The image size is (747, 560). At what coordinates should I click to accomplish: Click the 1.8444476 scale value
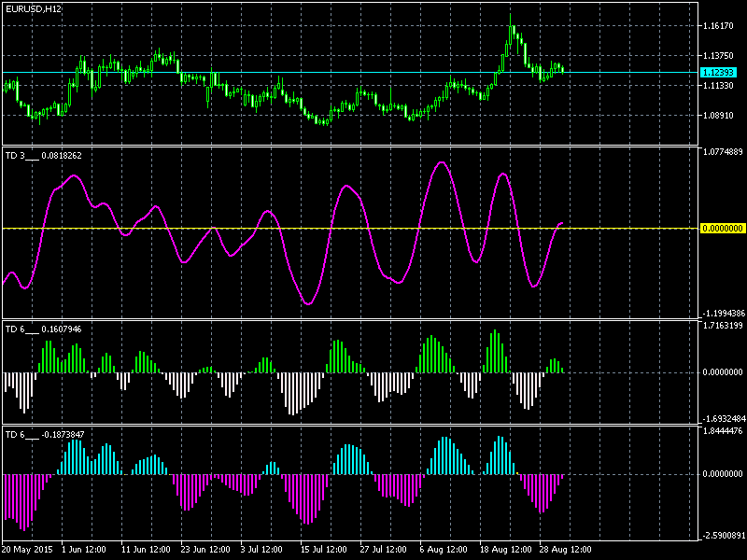[722, 430]
